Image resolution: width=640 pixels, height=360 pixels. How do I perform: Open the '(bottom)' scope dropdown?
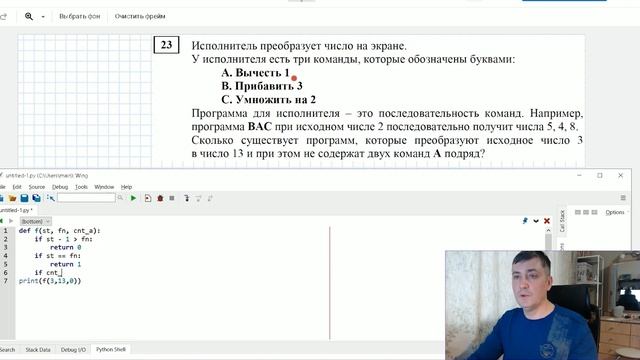[x=36, y=221]
